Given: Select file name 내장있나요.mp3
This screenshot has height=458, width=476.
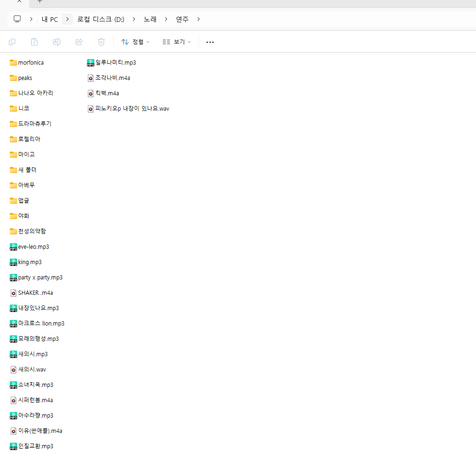Looking at the screenshot, I should [x=39, y=308].
